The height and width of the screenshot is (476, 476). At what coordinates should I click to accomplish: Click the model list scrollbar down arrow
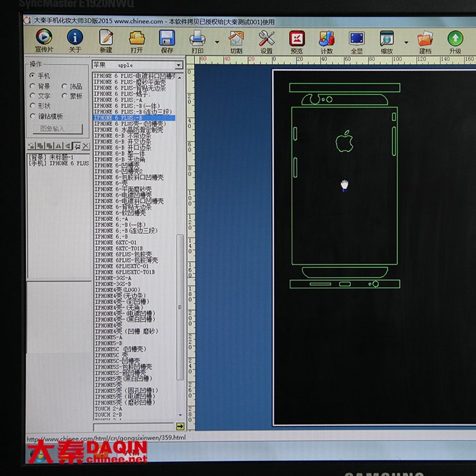(x=180, y=415)
